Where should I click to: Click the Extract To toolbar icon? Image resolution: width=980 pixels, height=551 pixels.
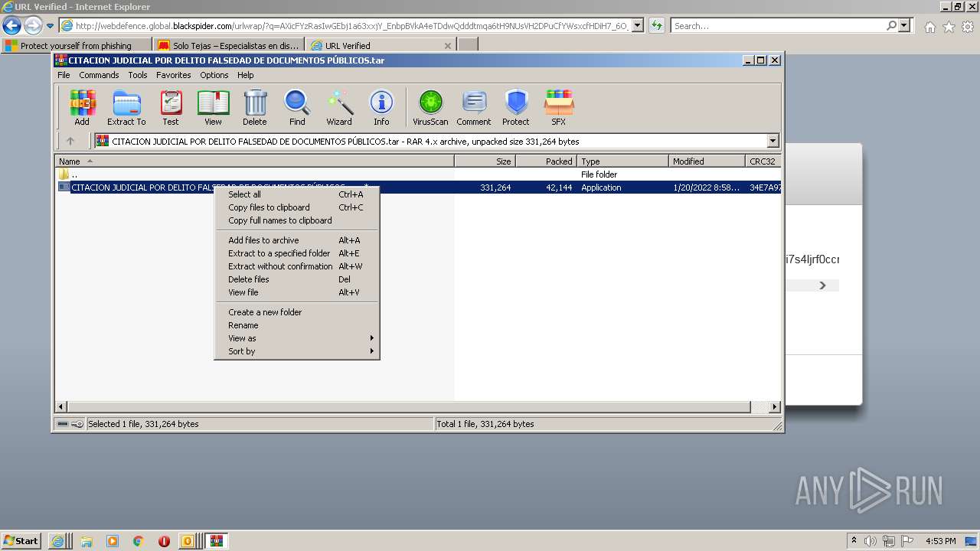(x=126, y=108)
